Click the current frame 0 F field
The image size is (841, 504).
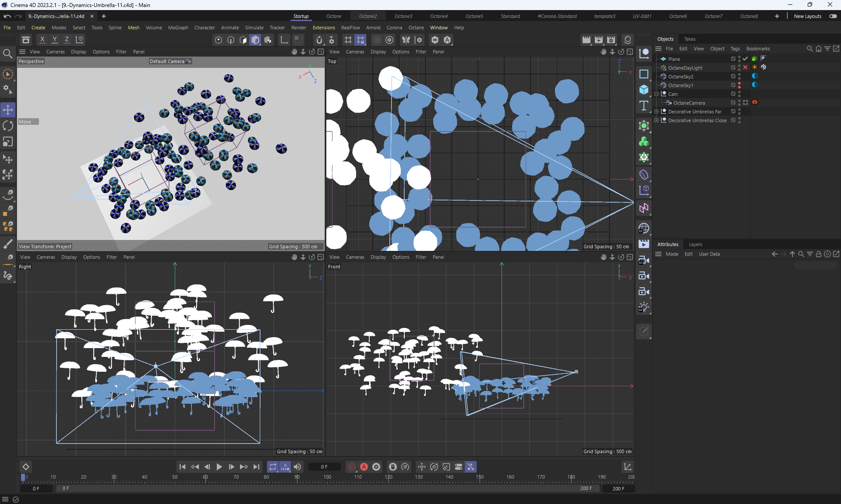pyautogui.click(x=324, y=467)
